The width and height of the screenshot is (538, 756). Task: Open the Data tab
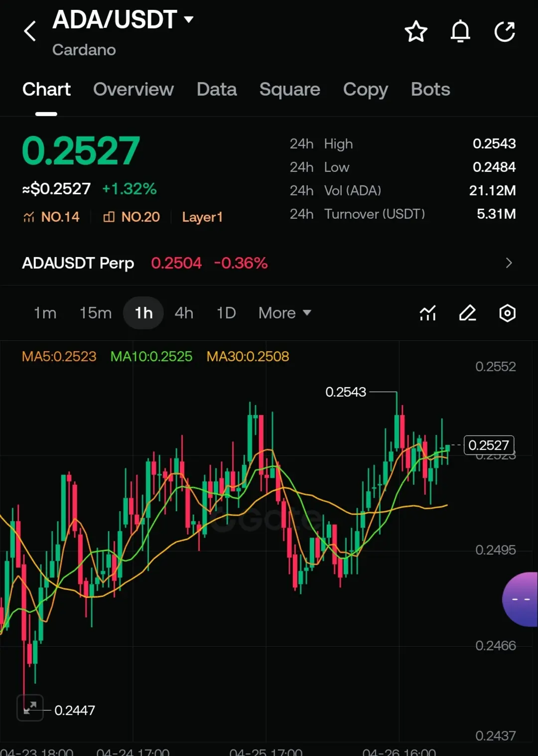click(x=217, y=89)
